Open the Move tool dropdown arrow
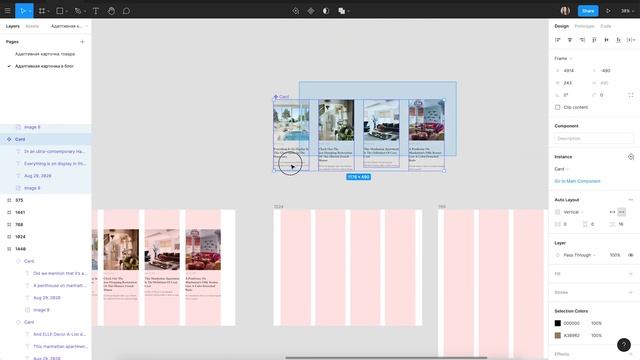This screenshot has height=360, width=640. 30,11
